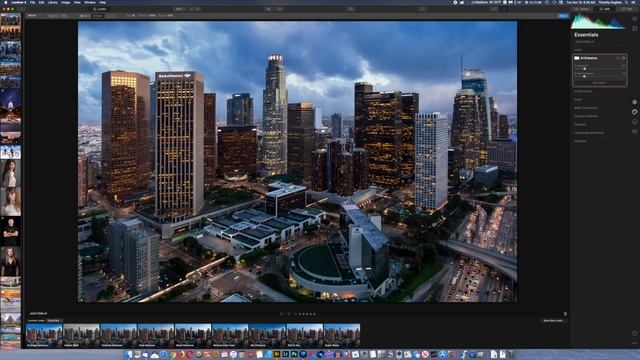Apply the AI Image Enhancer look
Screen dimensions: 640x360
click(44, 336)
